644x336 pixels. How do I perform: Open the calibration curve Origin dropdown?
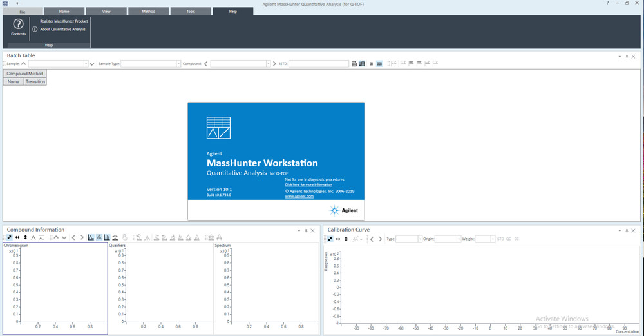click(459, 239)
